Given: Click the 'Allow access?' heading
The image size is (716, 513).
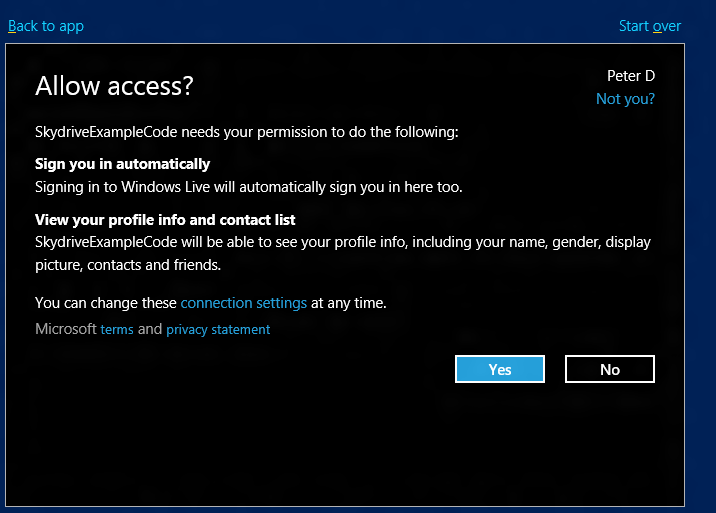Looking at the screenshot, I should pyautogui.click(x=114, y=86).
